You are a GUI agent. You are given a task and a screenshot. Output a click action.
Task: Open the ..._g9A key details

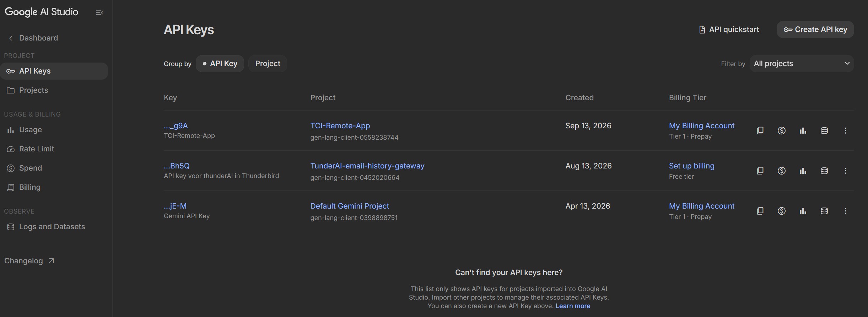[176, 126]
